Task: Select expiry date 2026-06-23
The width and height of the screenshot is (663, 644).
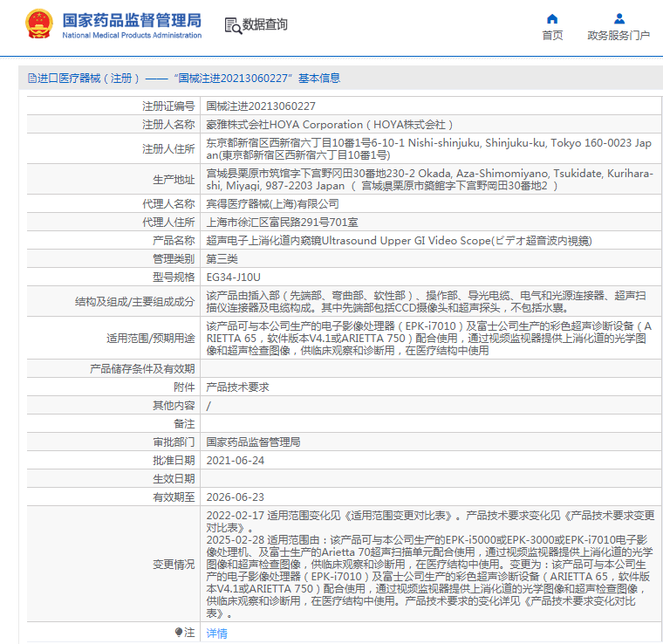Action: (x=235, y=497)
